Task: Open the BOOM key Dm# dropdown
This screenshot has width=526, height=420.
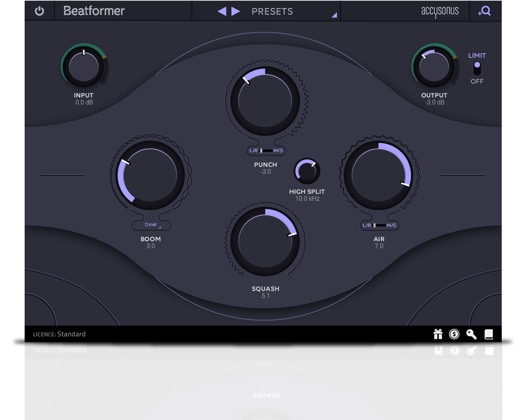Action: point(151,225)
